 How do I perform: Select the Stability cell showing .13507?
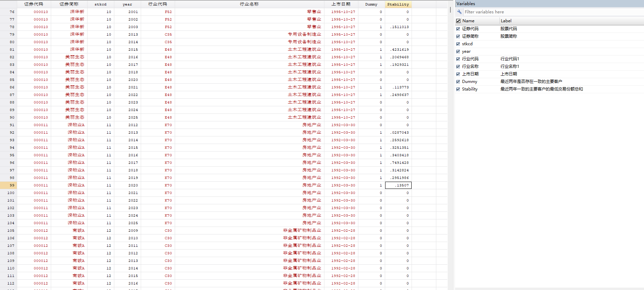398,185
